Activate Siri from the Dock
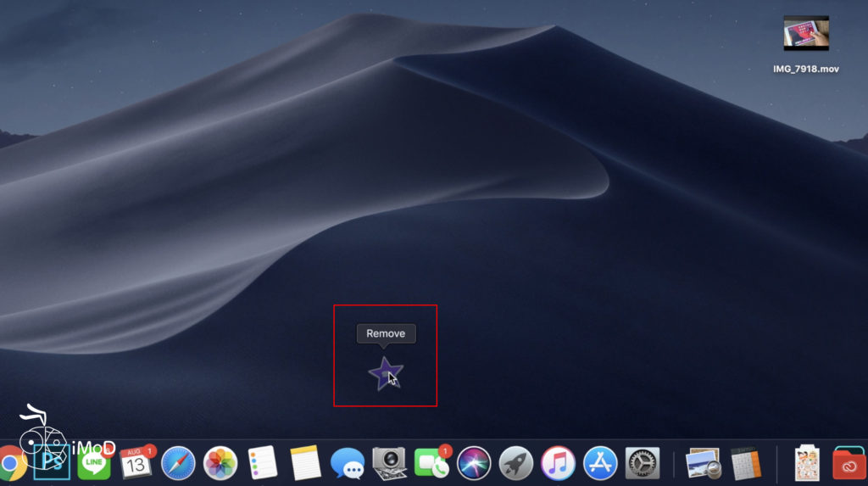Viewport: 868px width, 486px height. click(474, 463)
